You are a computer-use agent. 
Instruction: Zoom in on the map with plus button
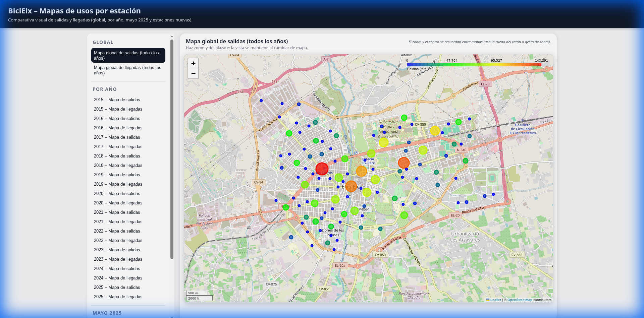[193, 63]
